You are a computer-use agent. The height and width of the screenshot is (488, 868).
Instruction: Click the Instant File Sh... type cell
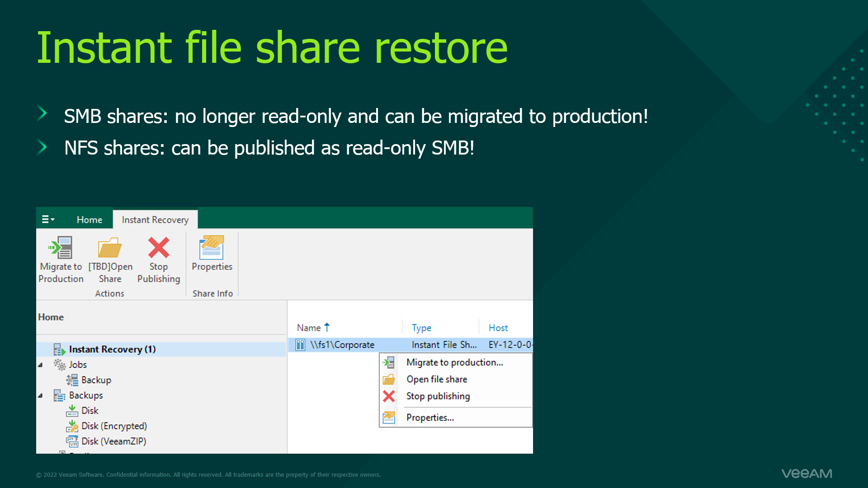[x=444, y=345]
